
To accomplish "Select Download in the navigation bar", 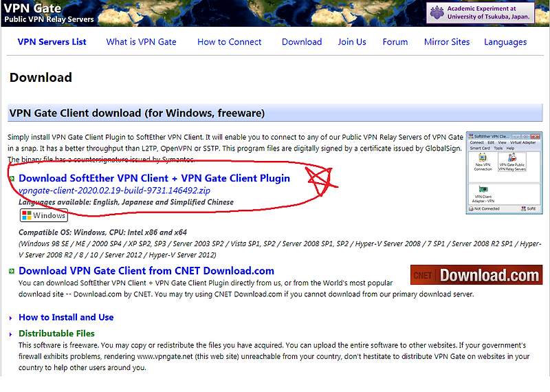I will click(x=302, y=42).
